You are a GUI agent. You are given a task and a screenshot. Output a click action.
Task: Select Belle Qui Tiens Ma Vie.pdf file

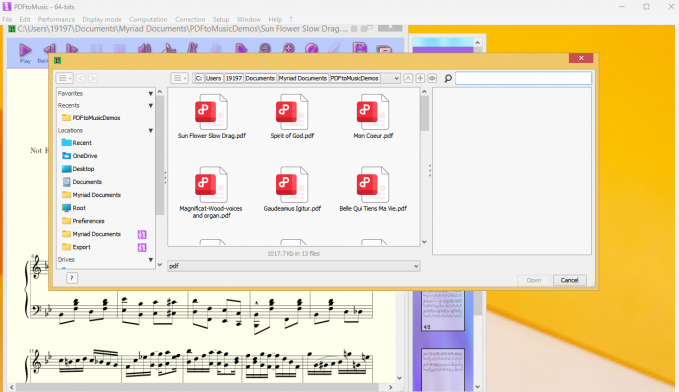(373, 189)
